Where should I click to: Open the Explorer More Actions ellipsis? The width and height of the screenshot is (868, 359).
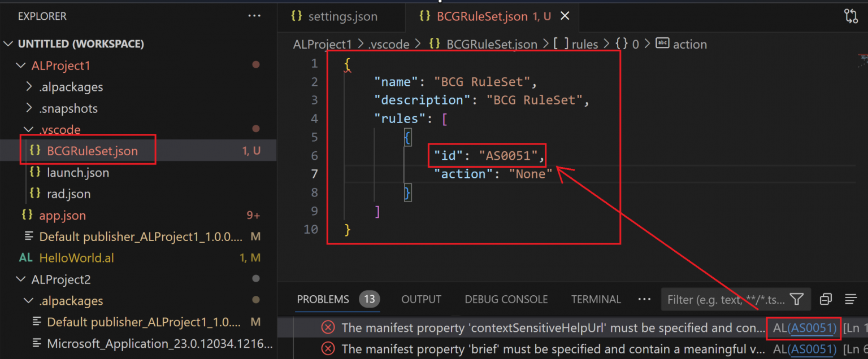pos(254,16)
